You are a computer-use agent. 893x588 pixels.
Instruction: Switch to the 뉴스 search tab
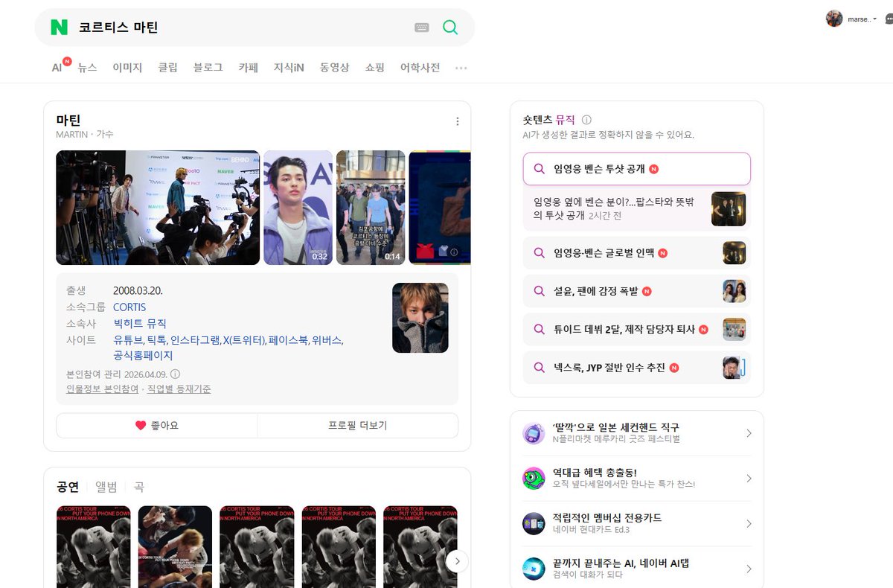coord(87,68)
